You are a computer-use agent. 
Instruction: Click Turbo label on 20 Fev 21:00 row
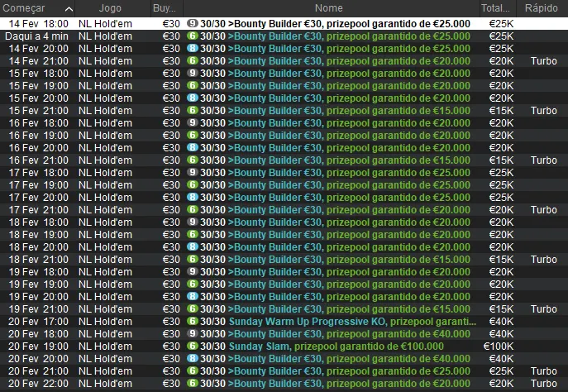tap(544, 371)
